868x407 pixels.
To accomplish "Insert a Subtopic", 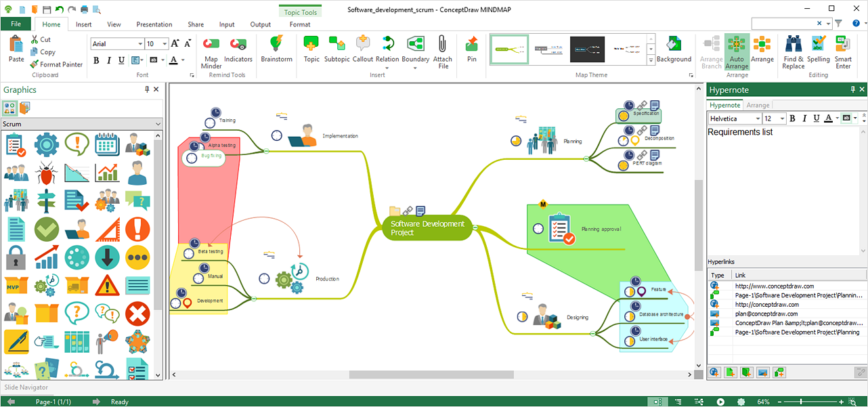I will click(x=337, y=50).
